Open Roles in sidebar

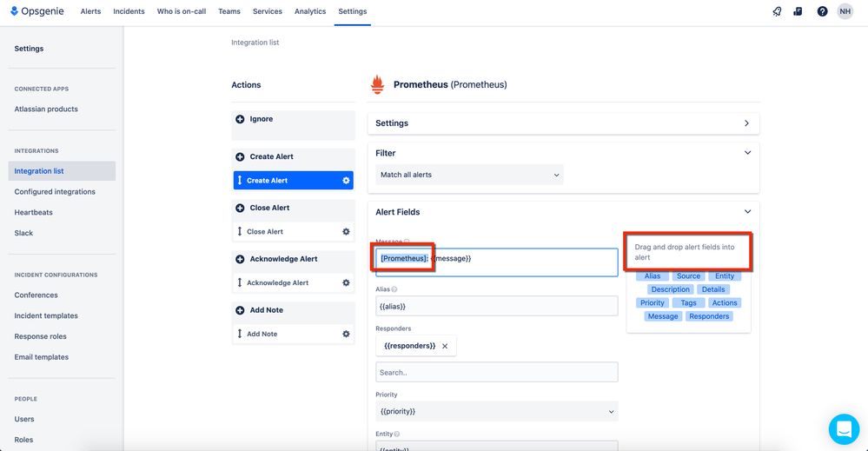23,440
